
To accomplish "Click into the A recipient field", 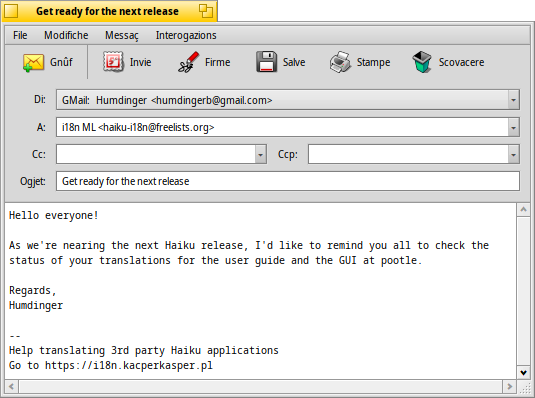I will point(282,127).
